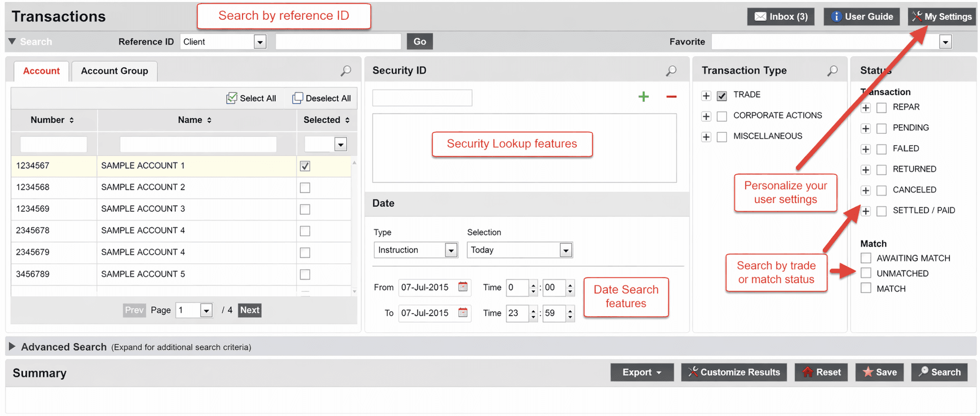Click the Deselect All icon
980x416 pixels.
tap(298, 98)
